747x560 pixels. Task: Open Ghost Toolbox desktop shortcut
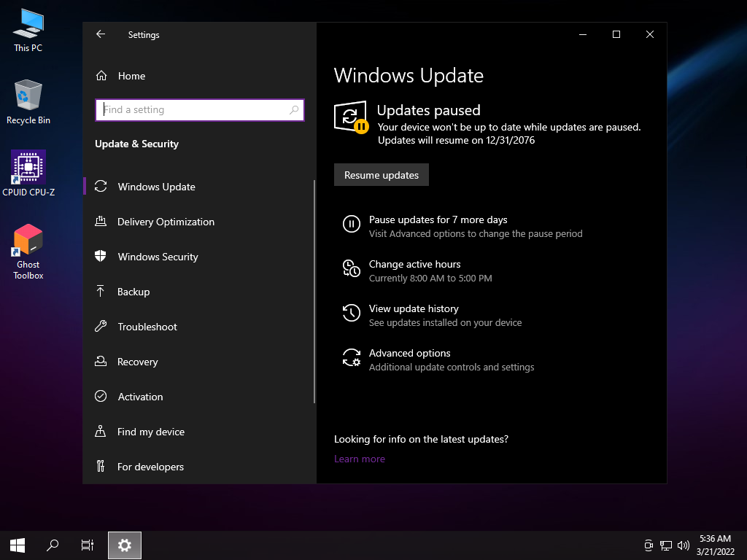[x=28, y=243]
